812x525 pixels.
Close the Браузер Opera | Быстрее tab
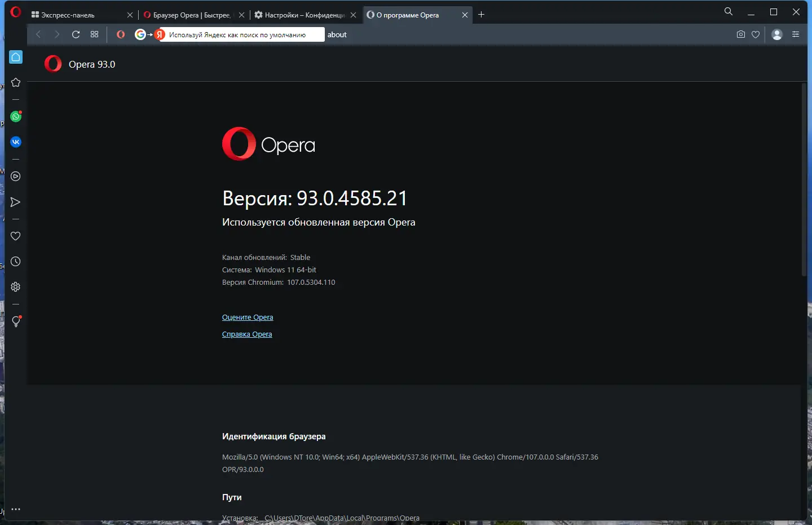tap(241, 15)
